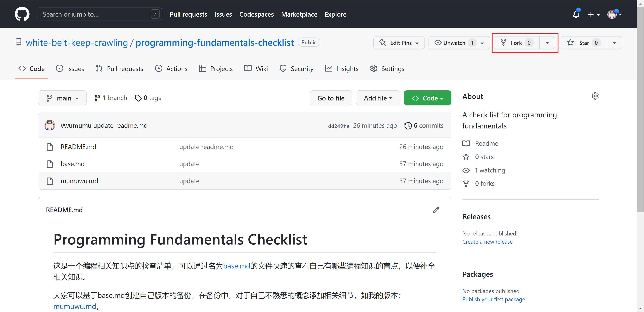644x312 pixels.
Task: Edit README with the pencil icon
Action: pos(436,210)
